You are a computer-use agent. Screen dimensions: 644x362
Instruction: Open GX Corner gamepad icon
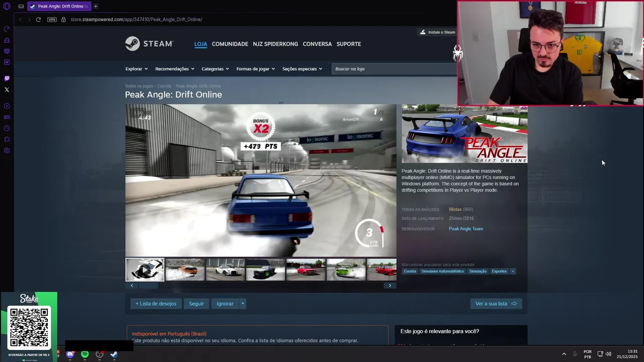[x=21, y=7]
